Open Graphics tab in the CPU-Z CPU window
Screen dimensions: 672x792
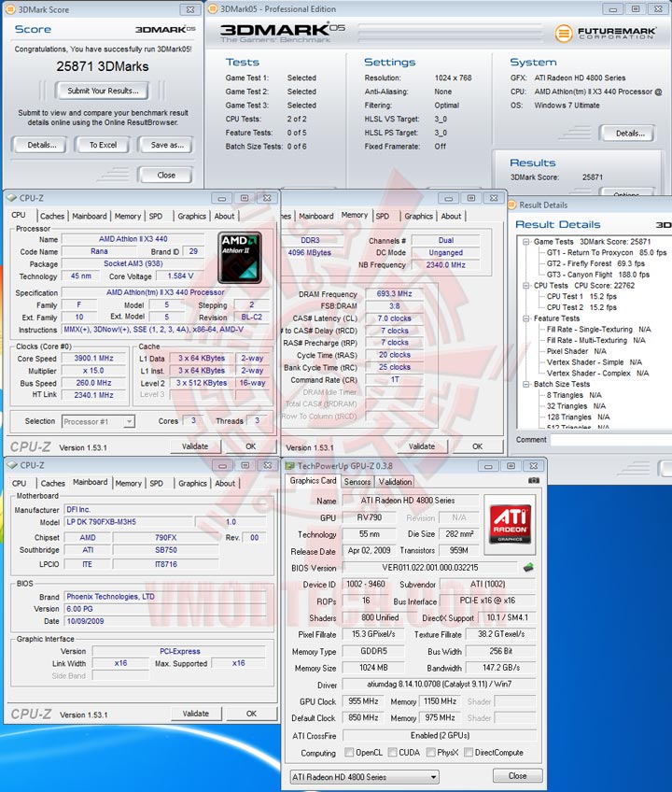coord(192,216)
